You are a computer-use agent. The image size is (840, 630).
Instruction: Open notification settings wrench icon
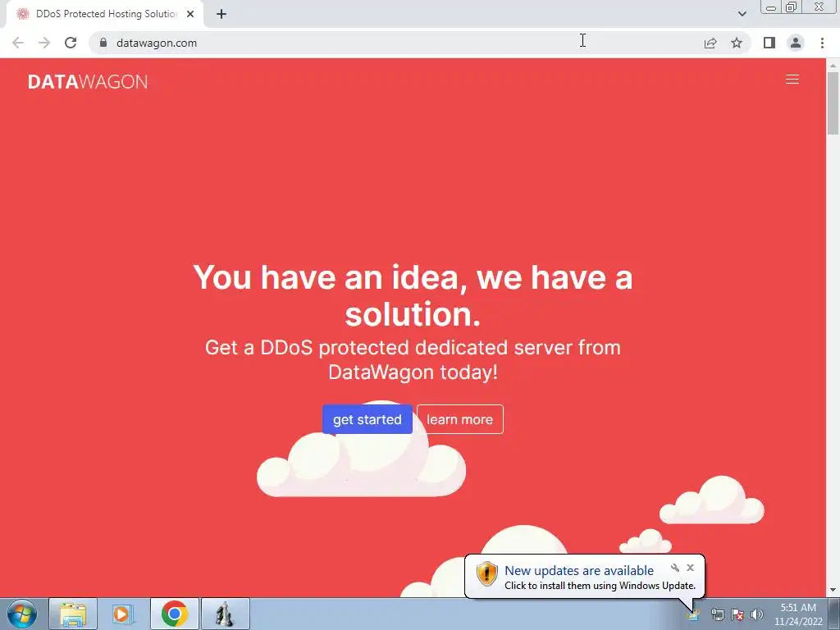(675, 568)
